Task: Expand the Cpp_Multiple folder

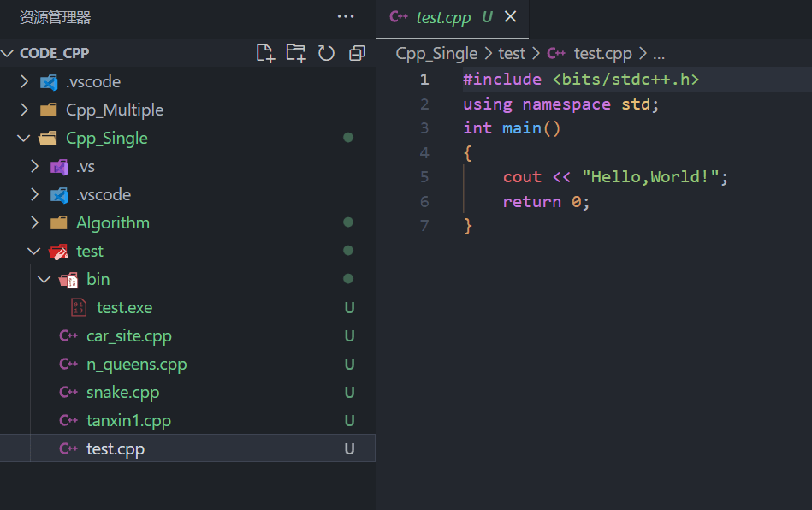Action: 24,110
